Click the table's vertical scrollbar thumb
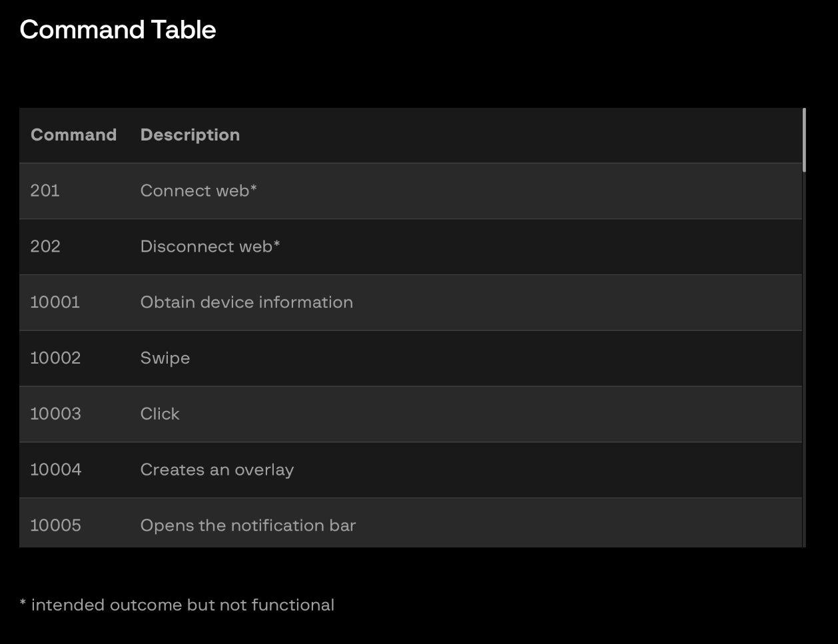This screenshot has width=838, height=644. tap(804, 140)
